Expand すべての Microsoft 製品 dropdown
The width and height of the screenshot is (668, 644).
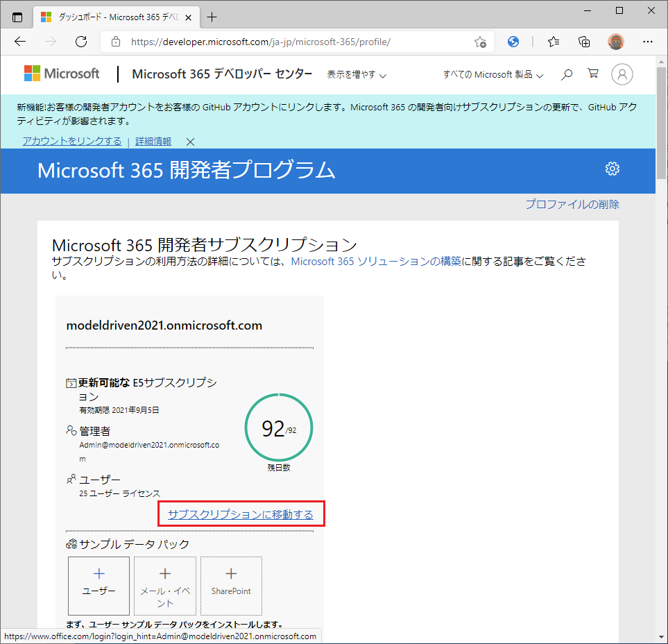click(493, 74)
